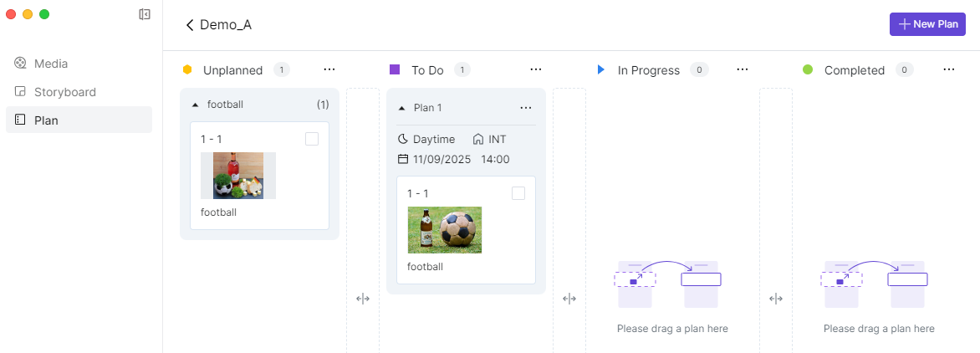Click the purple To Do status square
The image size is (980, 353).
click(395, 69)
